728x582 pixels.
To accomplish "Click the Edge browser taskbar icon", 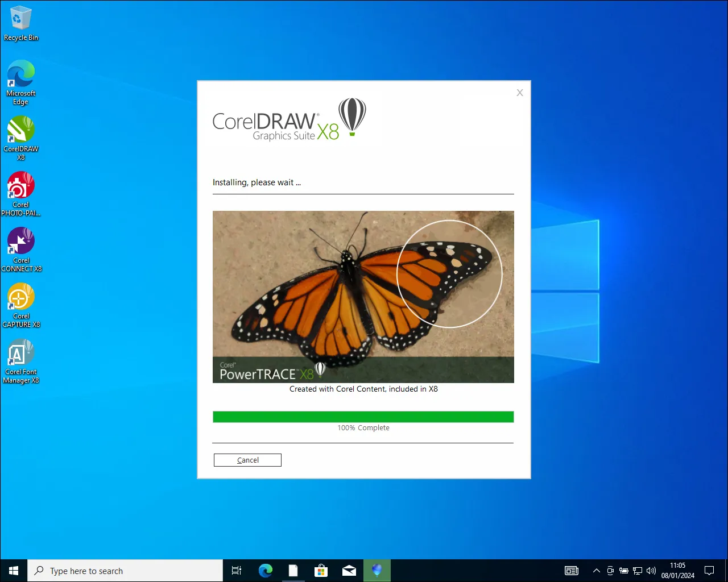I will click(x=265, y=570).
